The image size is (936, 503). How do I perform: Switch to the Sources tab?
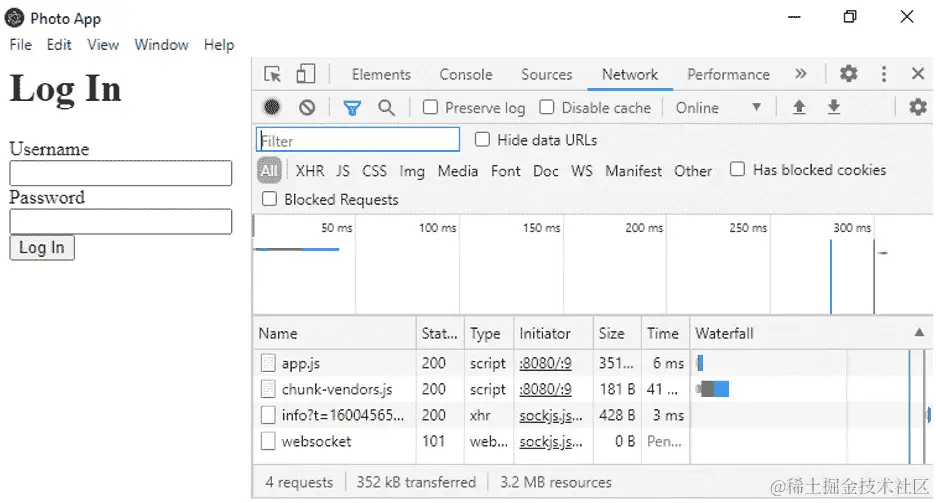[x=546, y=75]
